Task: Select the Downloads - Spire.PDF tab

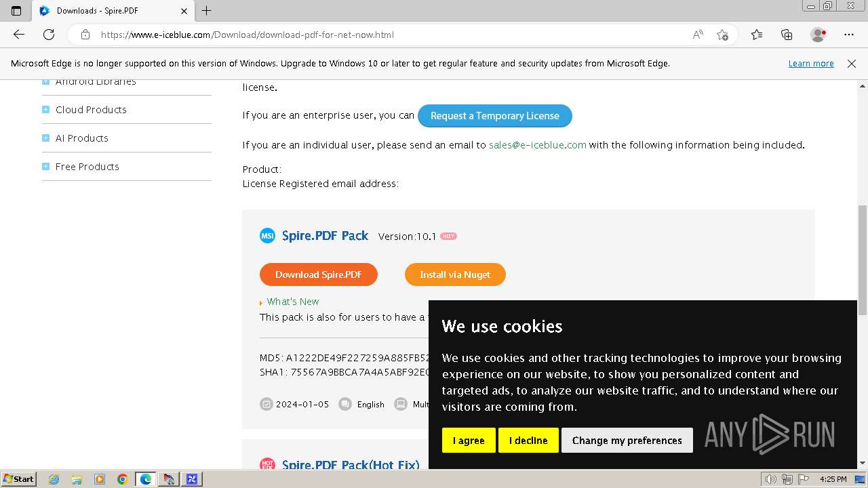Action: [x=113, y=11]
